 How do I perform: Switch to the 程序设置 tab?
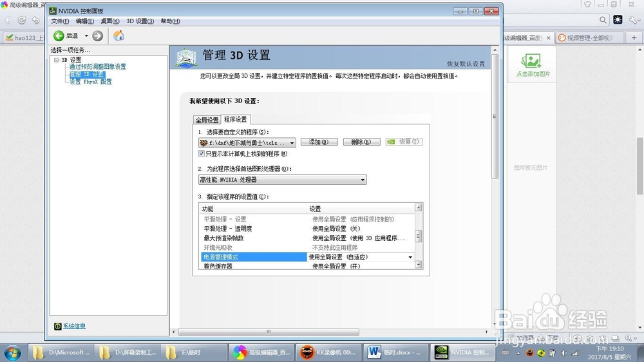pos(235,119)
